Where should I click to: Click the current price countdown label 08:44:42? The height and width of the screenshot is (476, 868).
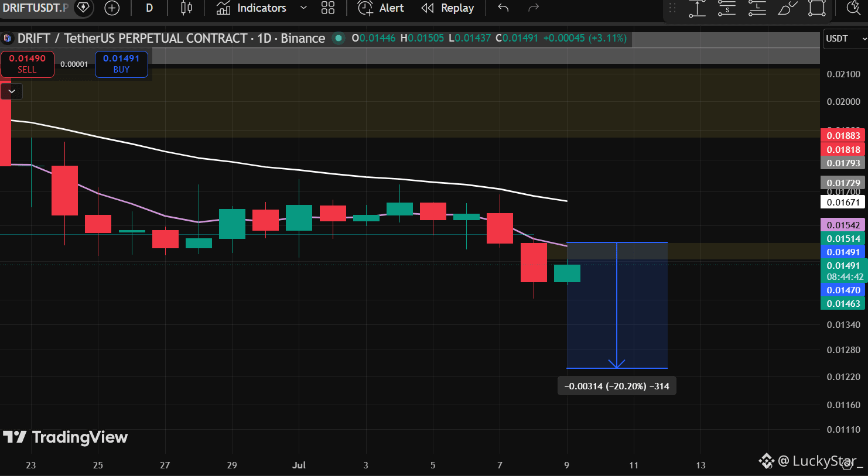click(845, 277)
